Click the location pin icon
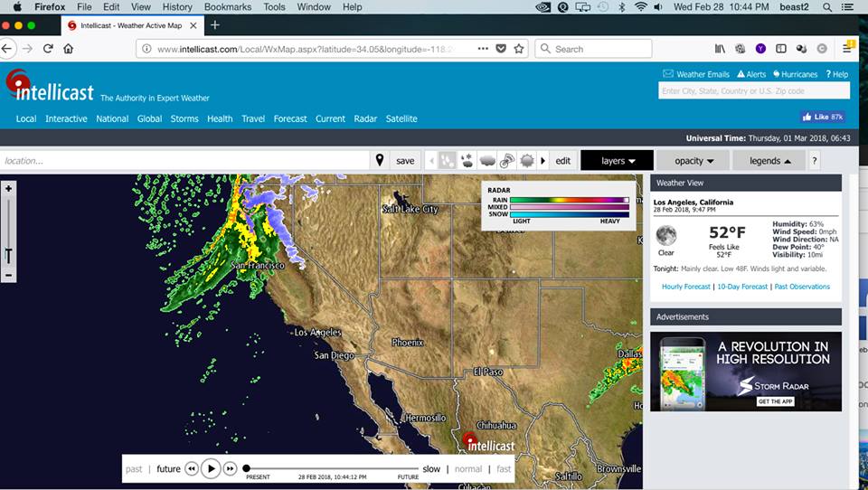This screenshot has height=490, width=868. [x=380, y=161]
